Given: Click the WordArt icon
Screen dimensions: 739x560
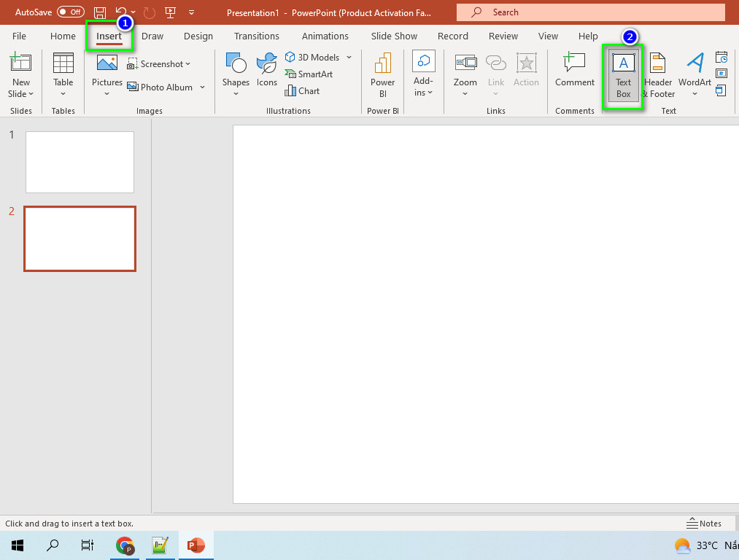Looking at the screenshot, I should (x=694, y=63).
